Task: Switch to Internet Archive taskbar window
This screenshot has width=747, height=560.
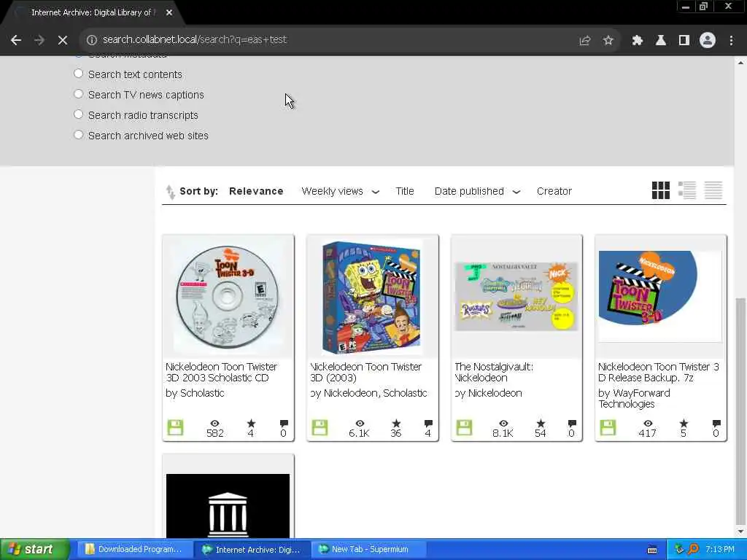Action: coord(252,549)
